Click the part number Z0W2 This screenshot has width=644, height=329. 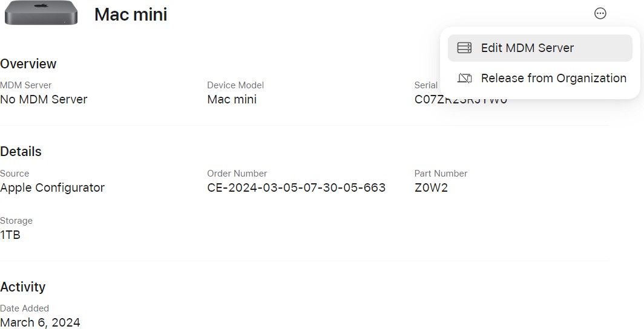point(431,187)
